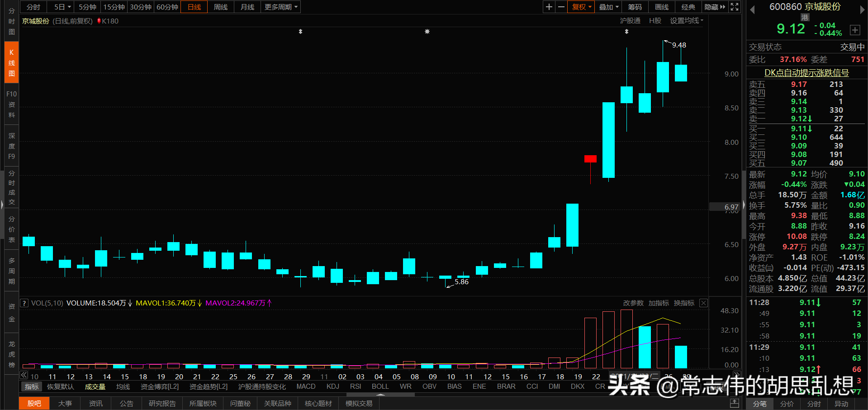Toggle the 沪股通 overlay label
Viewport: 868px width, 410px height.
pyautogui.click(x=631, y=20)
